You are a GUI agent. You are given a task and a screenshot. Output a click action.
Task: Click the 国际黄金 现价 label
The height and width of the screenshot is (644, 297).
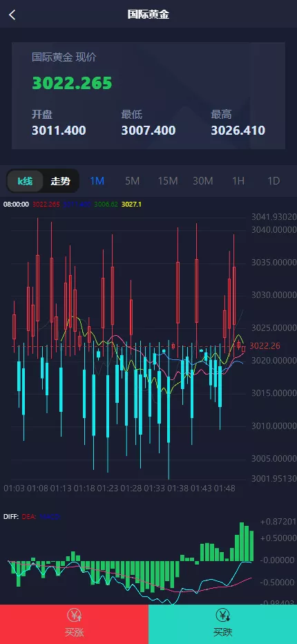(64, 57)
